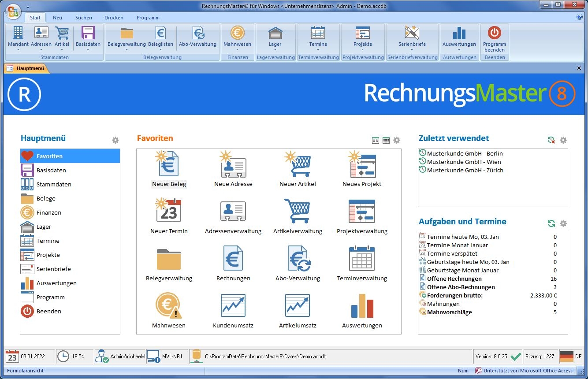The image size is (588, 379).
Task: Open the Artikelumsatz chart tile
Action: tap(298, 311)
